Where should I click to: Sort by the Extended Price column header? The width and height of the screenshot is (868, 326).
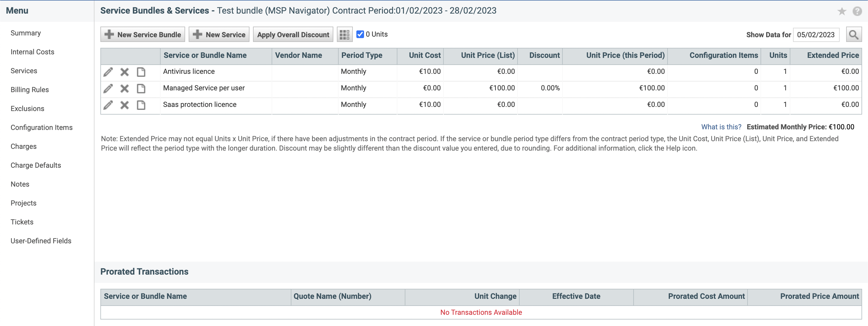click(x=833, y=55)
